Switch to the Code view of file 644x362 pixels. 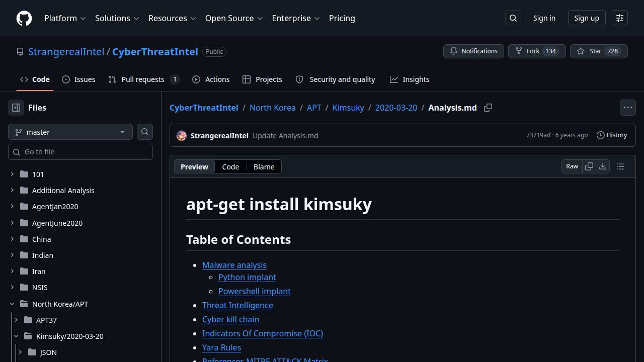(230, 167)
